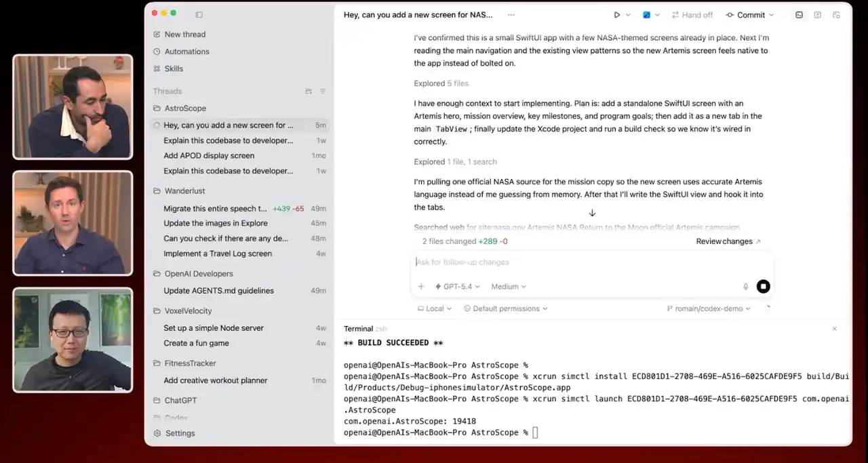Open Settings at the bottom of the sidebar

click(180, 433)
